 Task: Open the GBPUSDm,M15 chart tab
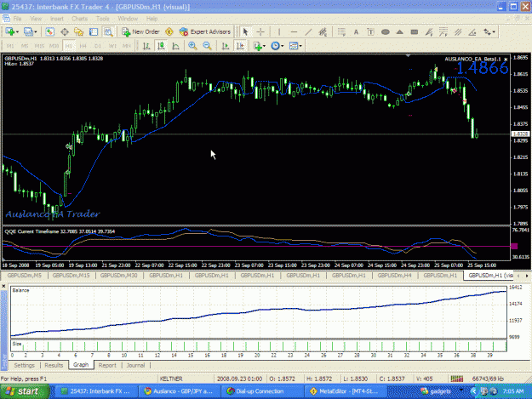pyautogui.click(x=72, y=276)
